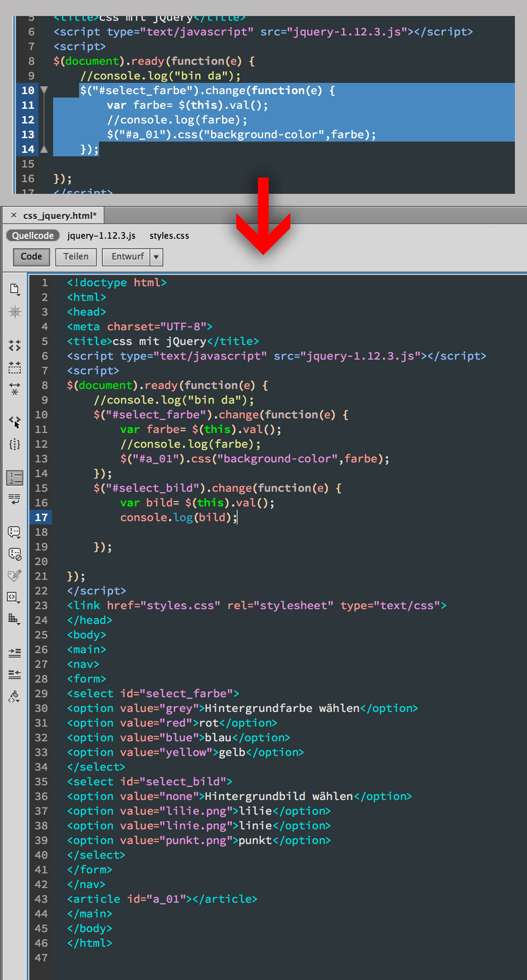Viewport: 527px width, 980px height.
Task: Open related file jquery-1.12.3.js
Action: [x=102, y=236]
